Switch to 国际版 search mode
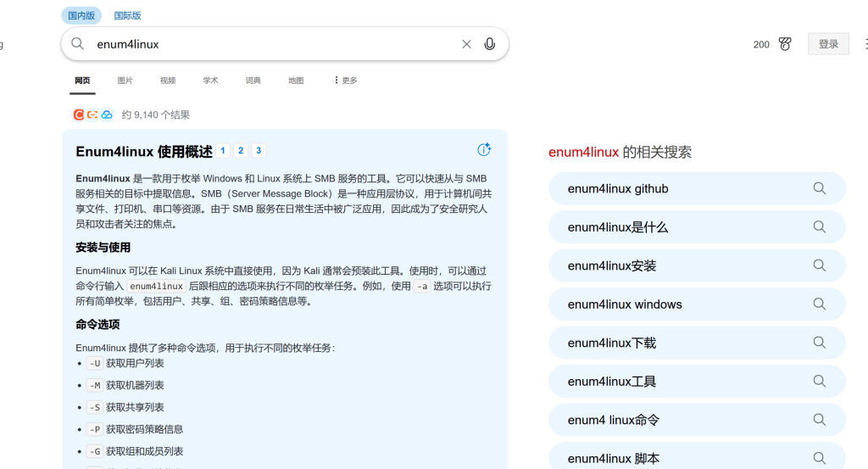This screenshot has height=469, width=868. [128, 15]
